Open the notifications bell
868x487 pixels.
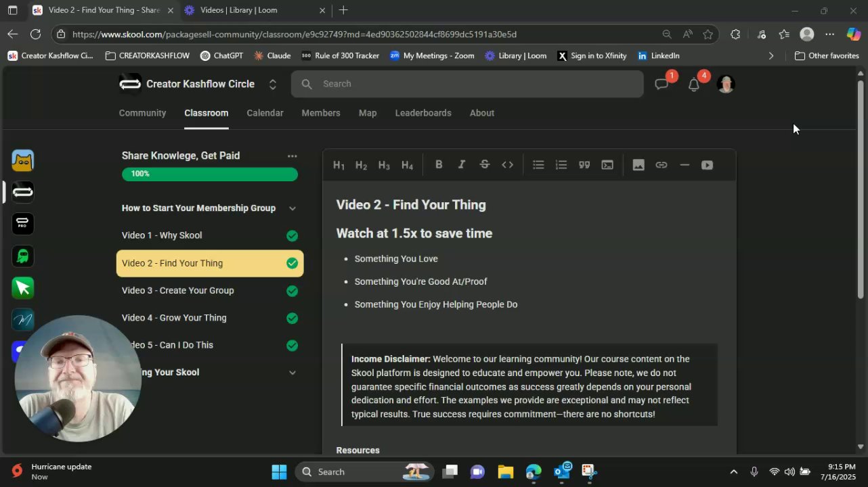pos(693,83)
